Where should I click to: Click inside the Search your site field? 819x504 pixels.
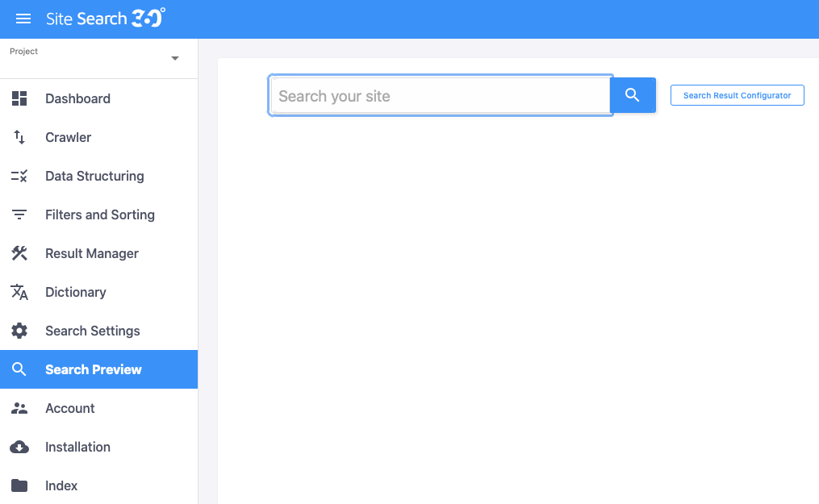pyautogui.click(x=440, y=95)
